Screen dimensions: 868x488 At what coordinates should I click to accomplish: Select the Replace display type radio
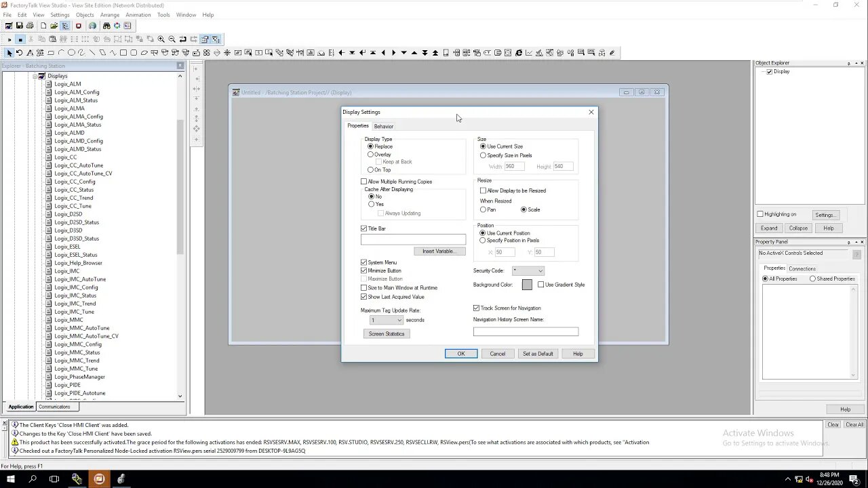370,146
